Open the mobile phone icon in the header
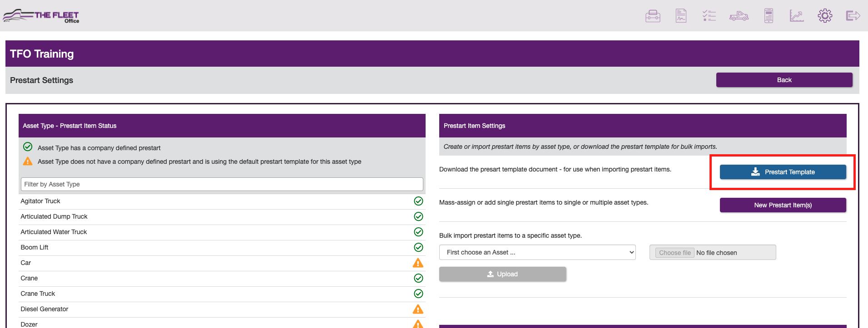The height and width of the screenshot is (328, 868). click(769, 16)
